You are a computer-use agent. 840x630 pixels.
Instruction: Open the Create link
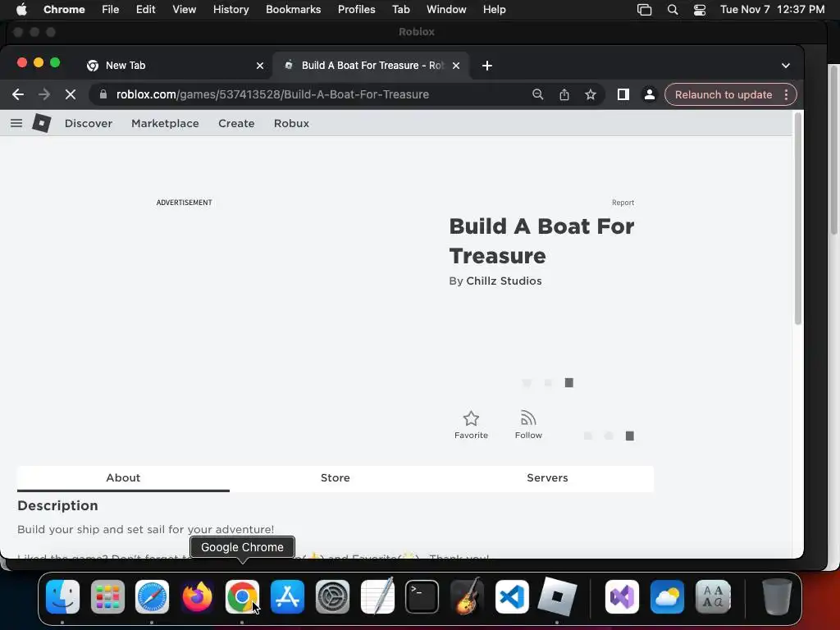236,123
